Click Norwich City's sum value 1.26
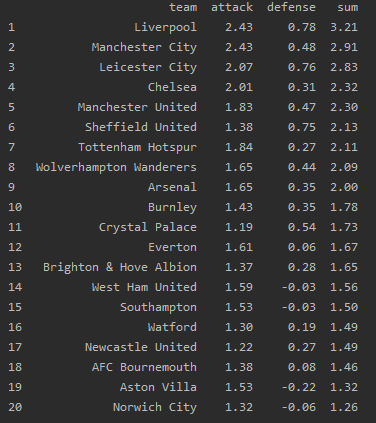Viewport: 376px width, 423px height. point(344,407)
